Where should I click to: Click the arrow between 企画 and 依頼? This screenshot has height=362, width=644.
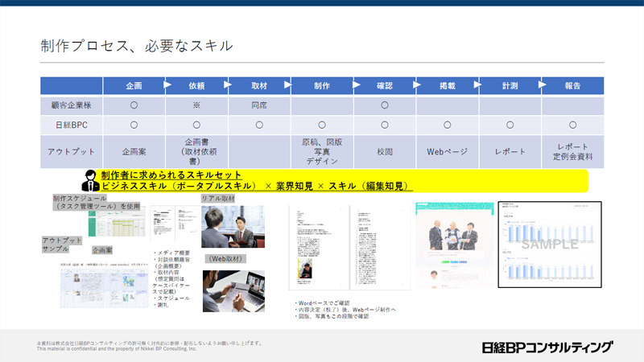pyautogui.click(x=167, y=84)
